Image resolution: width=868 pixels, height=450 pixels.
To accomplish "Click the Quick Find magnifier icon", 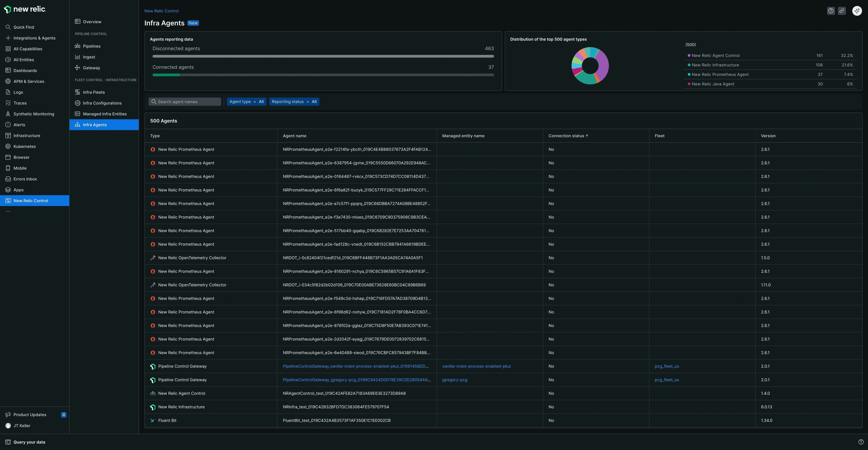I will 8,27.
